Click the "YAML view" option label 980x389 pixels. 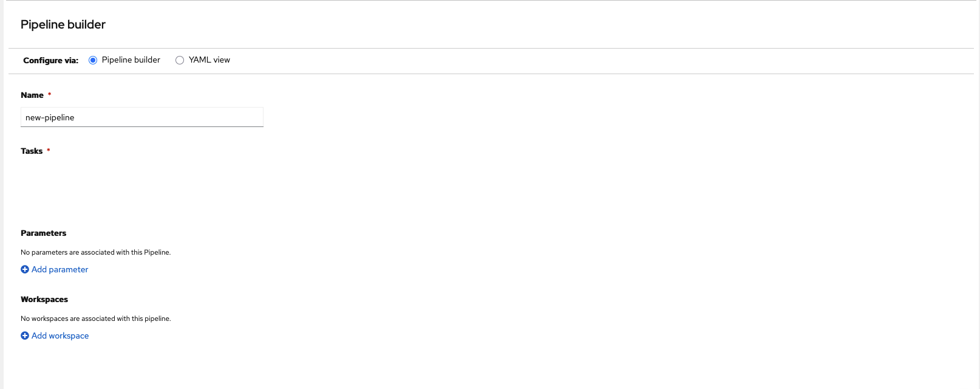pyautogui.click(x=209, y=60)
